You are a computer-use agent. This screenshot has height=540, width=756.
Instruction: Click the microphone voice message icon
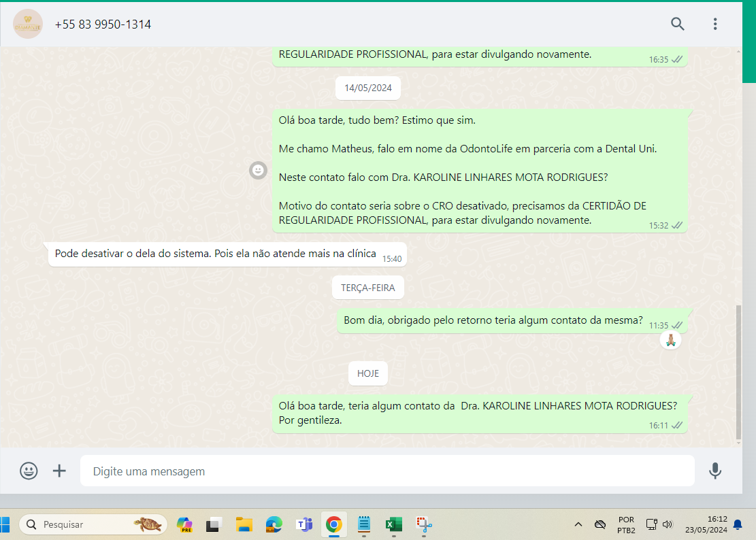715,471
